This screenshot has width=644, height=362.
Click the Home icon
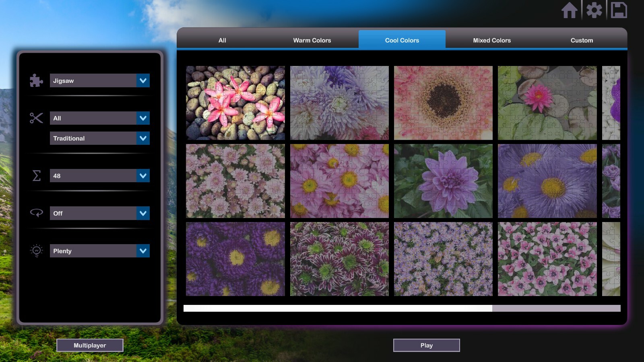click(570, 11)
